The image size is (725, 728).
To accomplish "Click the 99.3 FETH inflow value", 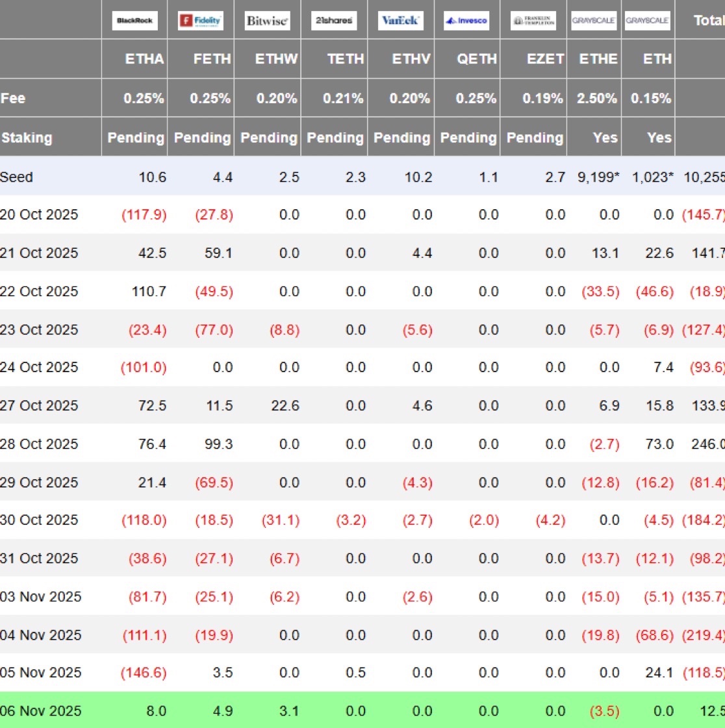I will point(219,444).
